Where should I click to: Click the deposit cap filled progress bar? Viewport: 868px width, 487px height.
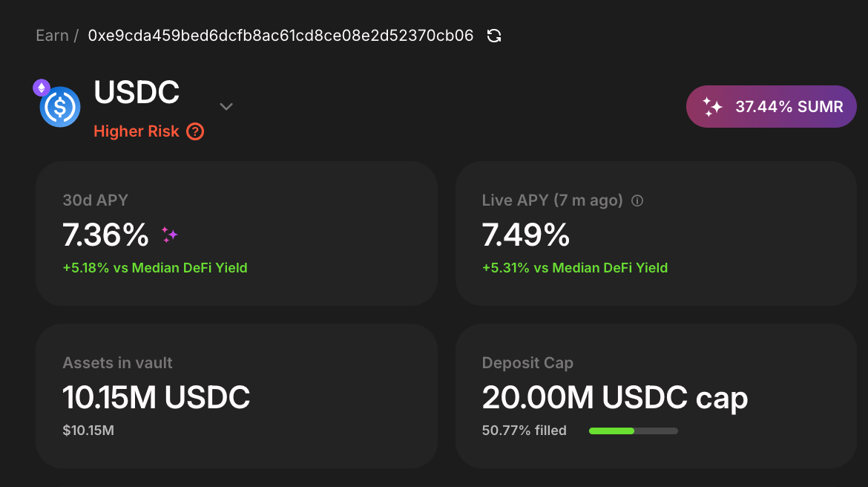pyautogui.click(x=634, y=431)
